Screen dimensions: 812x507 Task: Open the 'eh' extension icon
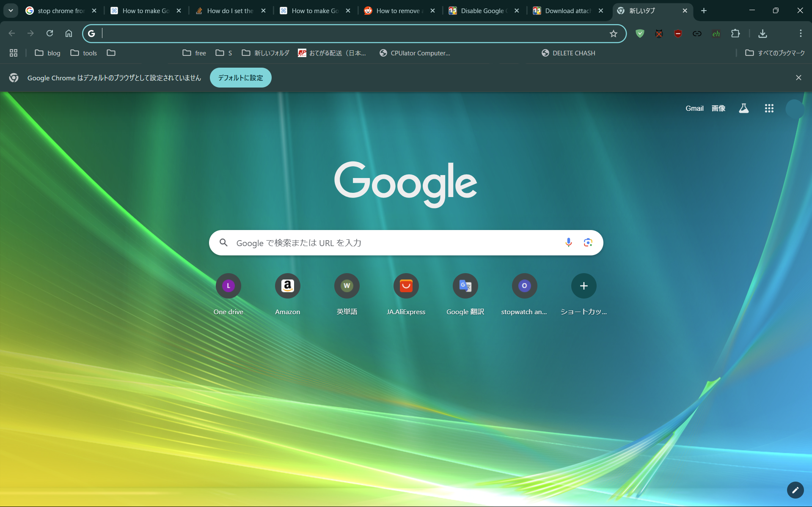(x=716, y=33)
